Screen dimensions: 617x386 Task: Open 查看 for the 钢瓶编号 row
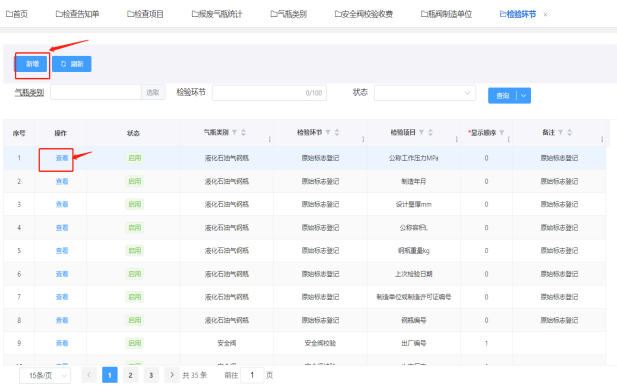(x=62, y=320)
